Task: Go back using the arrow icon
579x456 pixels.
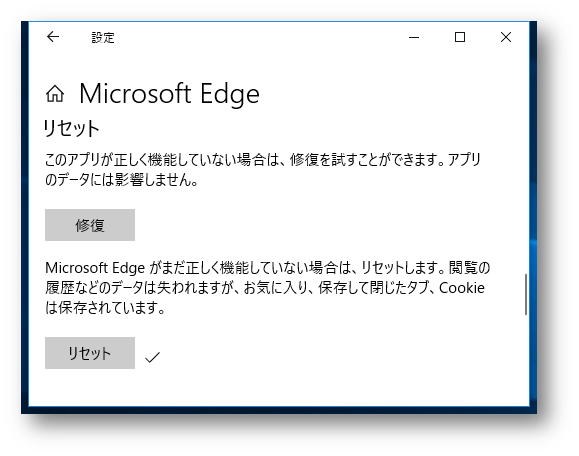Action: 53,37
